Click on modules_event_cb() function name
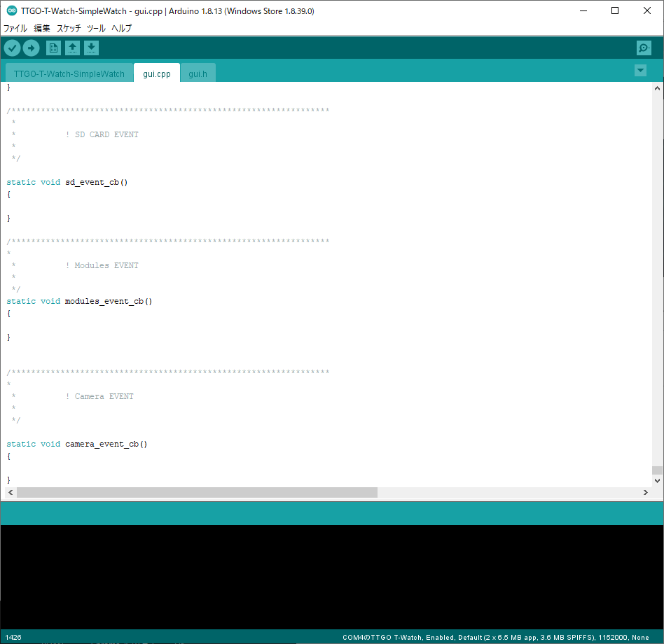Image resolution: width=664 pixels, height=644 pixels. coord(109,301)
